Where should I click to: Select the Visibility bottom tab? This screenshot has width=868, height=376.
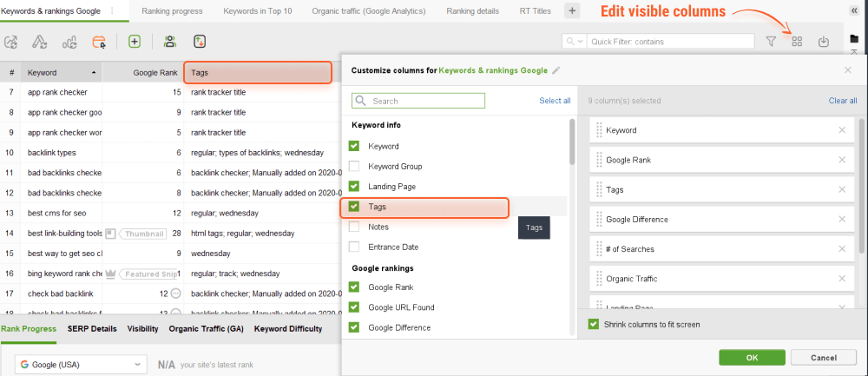click(x=143, y=328)
